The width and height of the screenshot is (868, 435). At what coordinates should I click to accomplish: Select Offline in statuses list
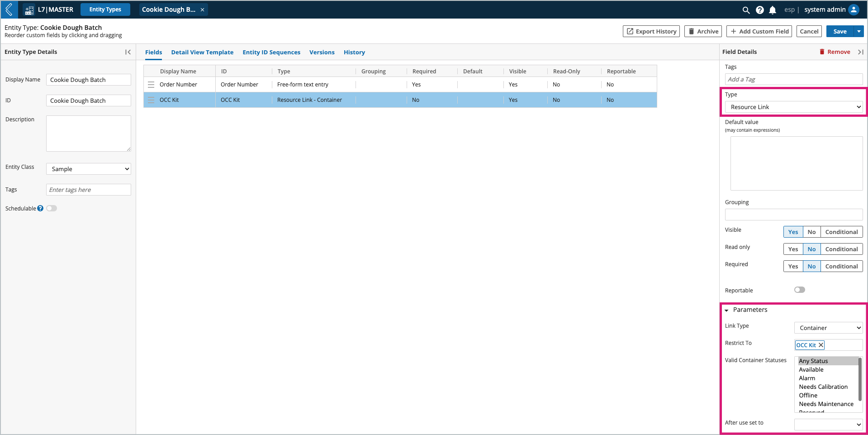click(x=828, y=395)
